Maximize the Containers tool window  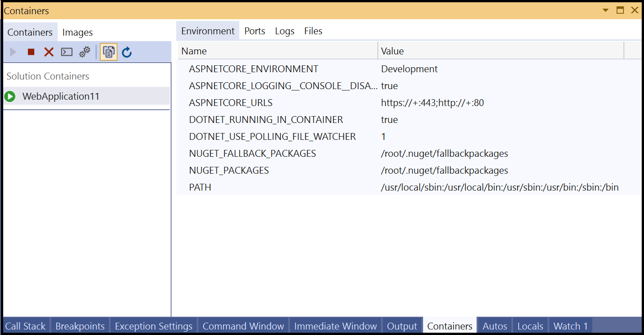tap(621, 10)
